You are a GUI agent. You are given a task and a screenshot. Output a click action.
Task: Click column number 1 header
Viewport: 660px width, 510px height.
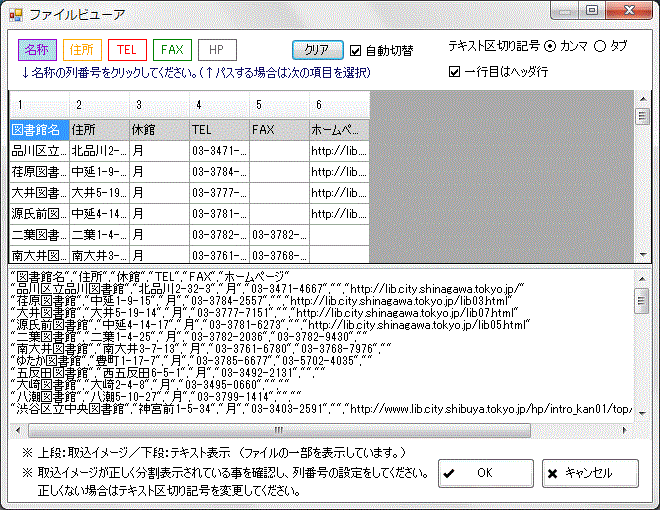click(39, 104)
